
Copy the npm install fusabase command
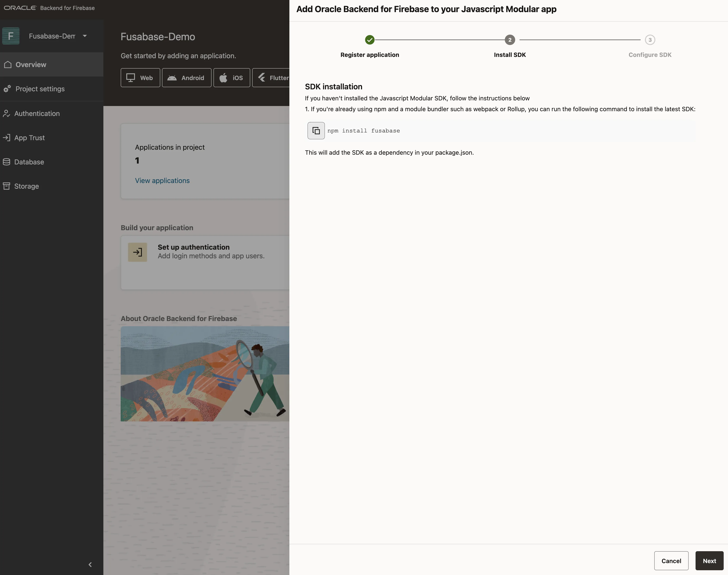(316, 131)
